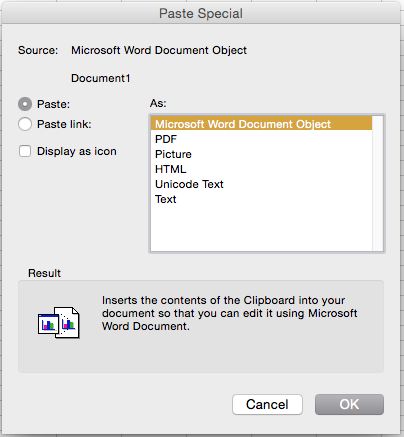Select Microsoft Word Document Object in the list
Viewport: 404px width, 437px height.
(261, 124)
